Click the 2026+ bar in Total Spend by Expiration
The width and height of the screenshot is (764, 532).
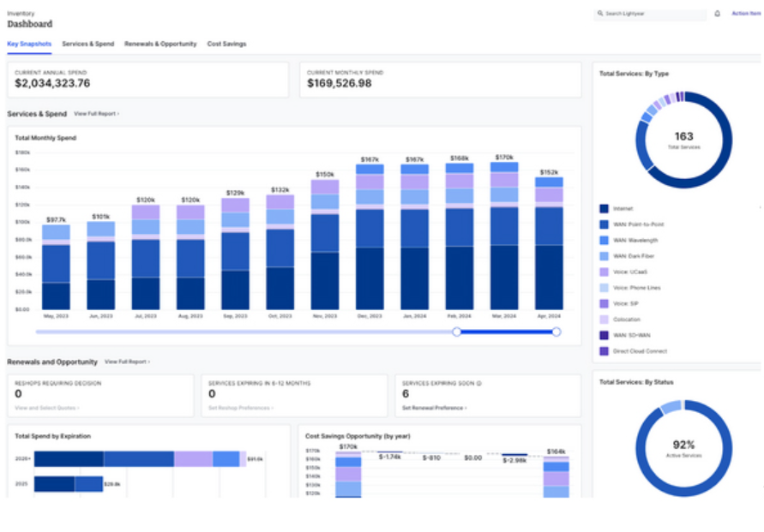pyautogui.click(x=141, y=459)
